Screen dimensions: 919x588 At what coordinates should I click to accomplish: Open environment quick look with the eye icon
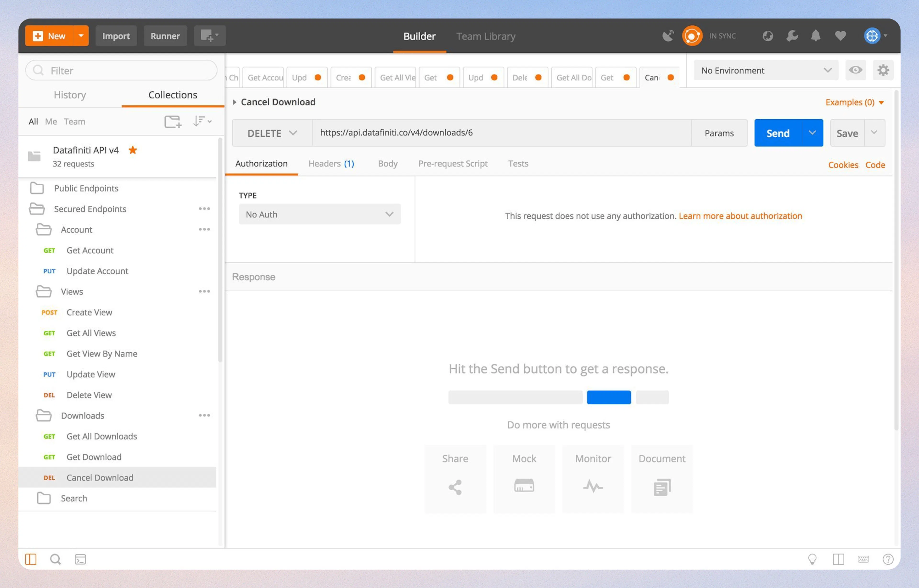(x=856, y=70)
